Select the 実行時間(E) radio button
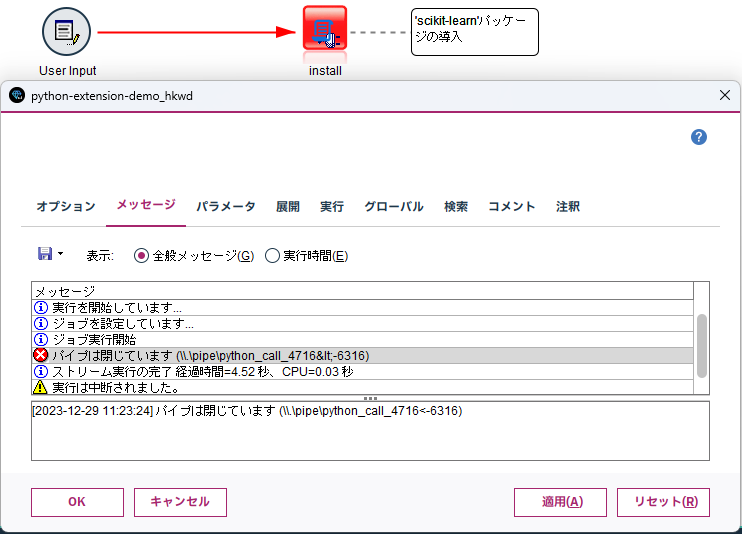This screenshot has width=742, height=534. pyautogui.click(x=272, y=256)
